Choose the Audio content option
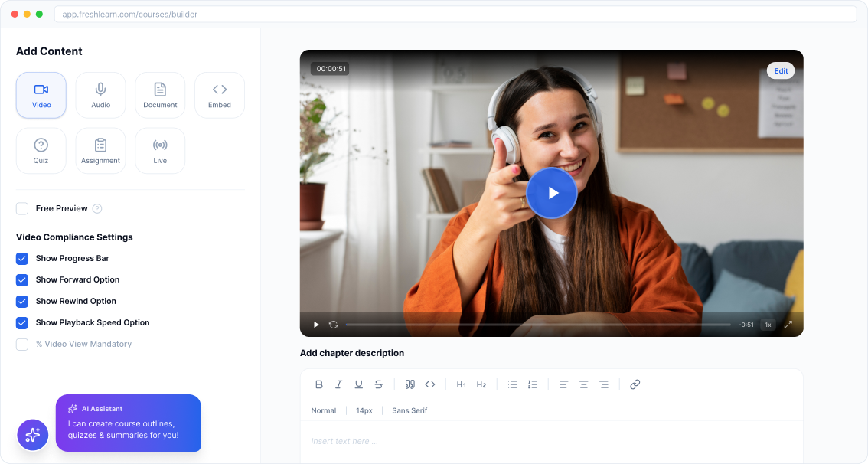This screenshot has width=868, height=464. [100, 95]
